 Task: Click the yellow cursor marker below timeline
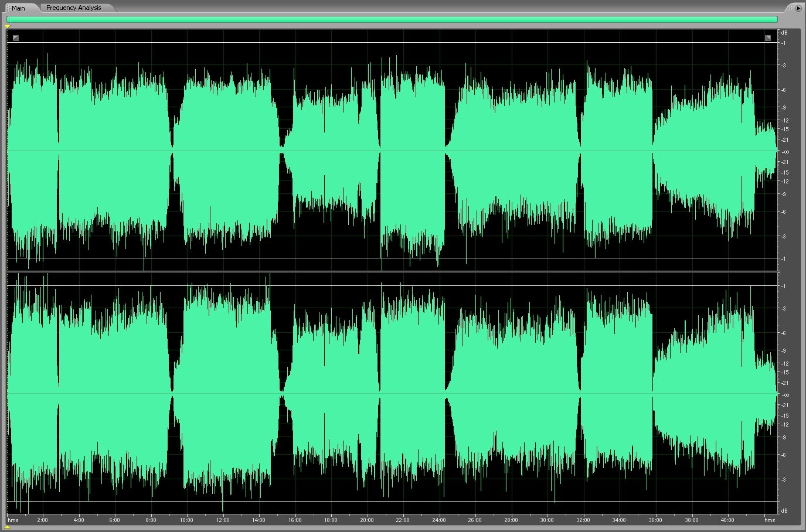coord(8,527)
